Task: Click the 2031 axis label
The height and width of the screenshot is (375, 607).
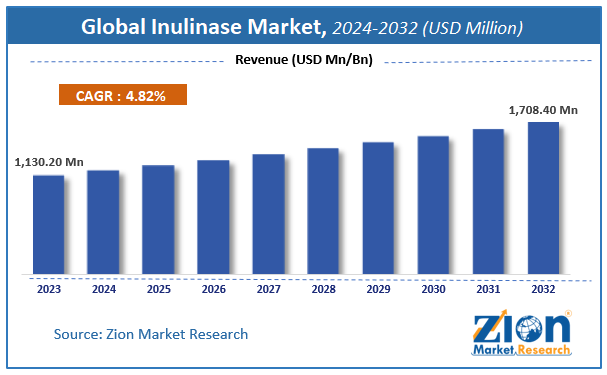Action: point(488,289)
